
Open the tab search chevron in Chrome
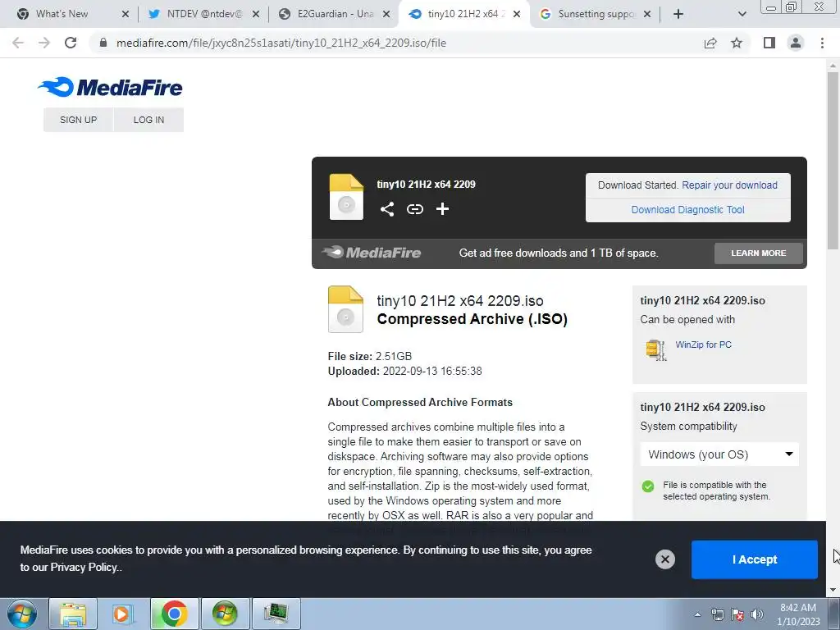tap(742, 14)
